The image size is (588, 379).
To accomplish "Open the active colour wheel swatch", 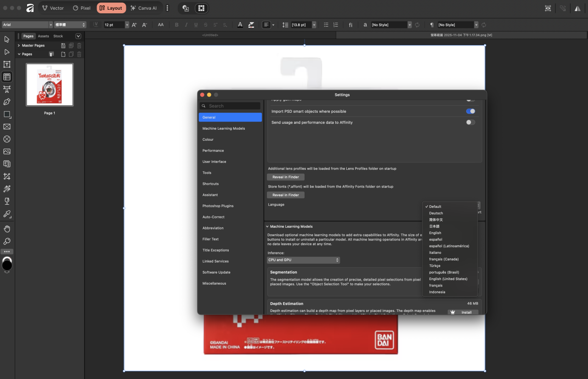I will 6,264.
